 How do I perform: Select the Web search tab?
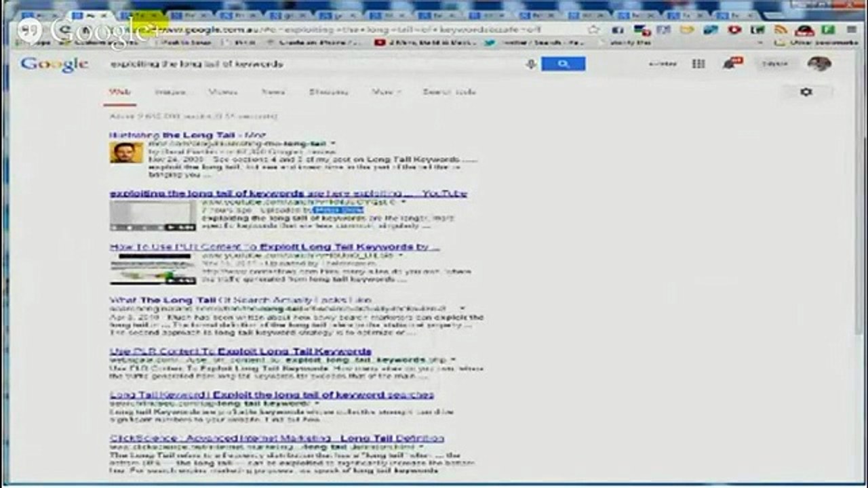pos(120,91)
